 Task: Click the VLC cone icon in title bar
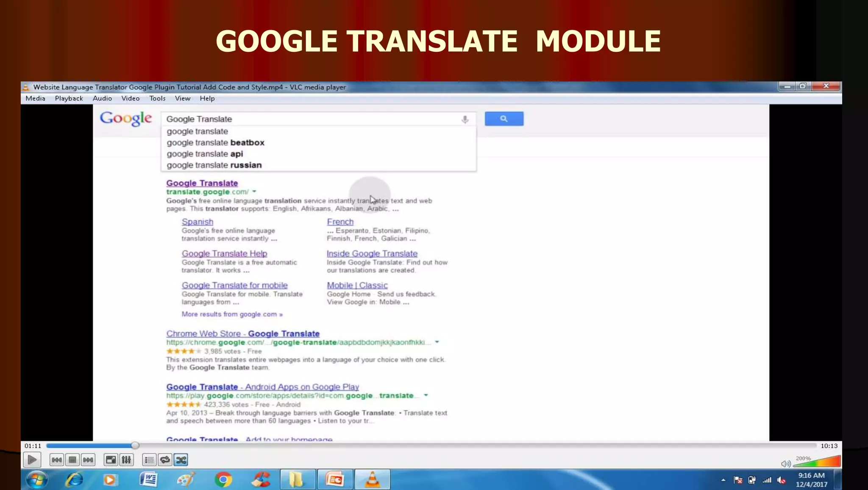[26, 87]
